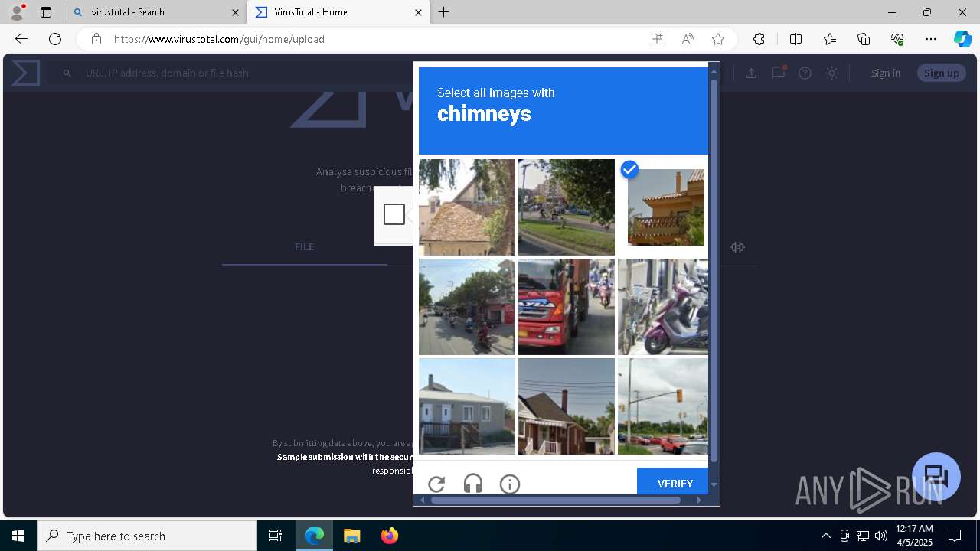Open captcha help info icon

[x=510, y=484]
